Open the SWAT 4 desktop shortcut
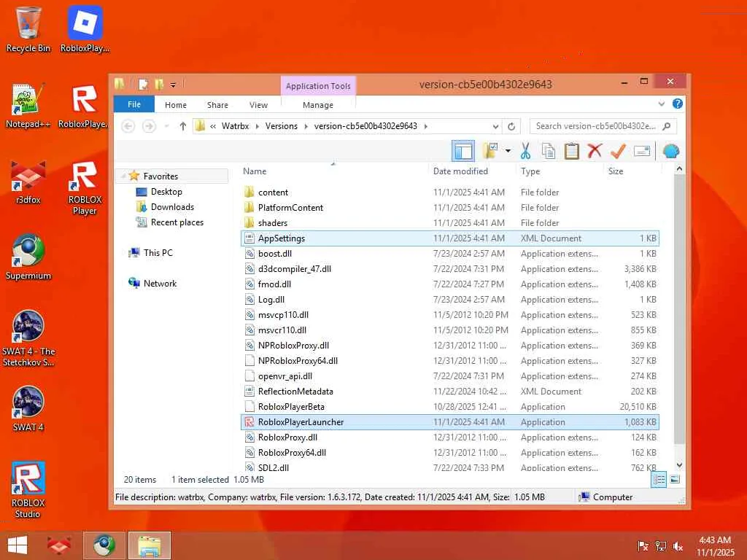The height and width of the screenshot is (560, 747). [28, 408]
